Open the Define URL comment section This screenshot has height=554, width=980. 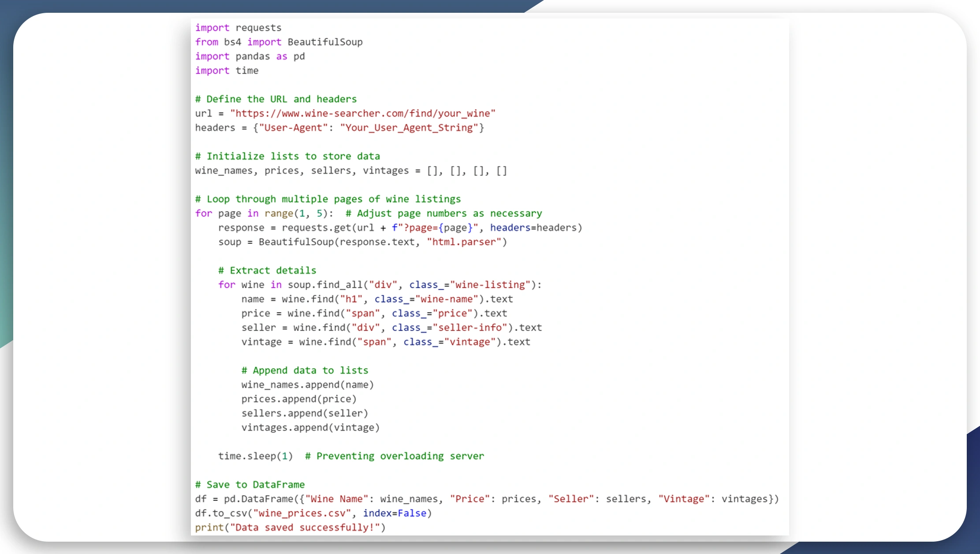coord(275,99)
